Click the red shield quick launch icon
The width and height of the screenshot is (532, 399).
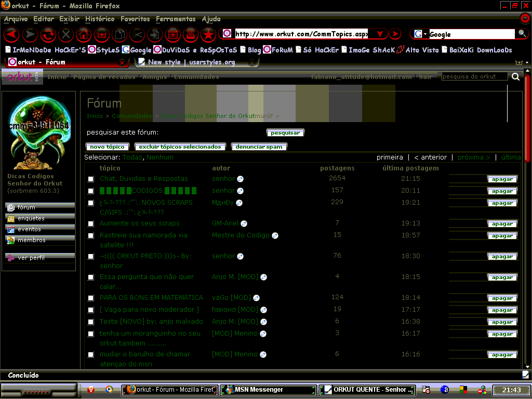point(90,390)
